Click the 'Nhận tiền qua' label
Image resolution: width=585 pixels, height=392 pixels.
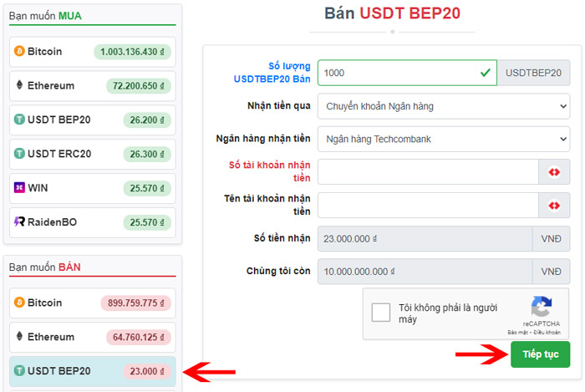[278, 106]
